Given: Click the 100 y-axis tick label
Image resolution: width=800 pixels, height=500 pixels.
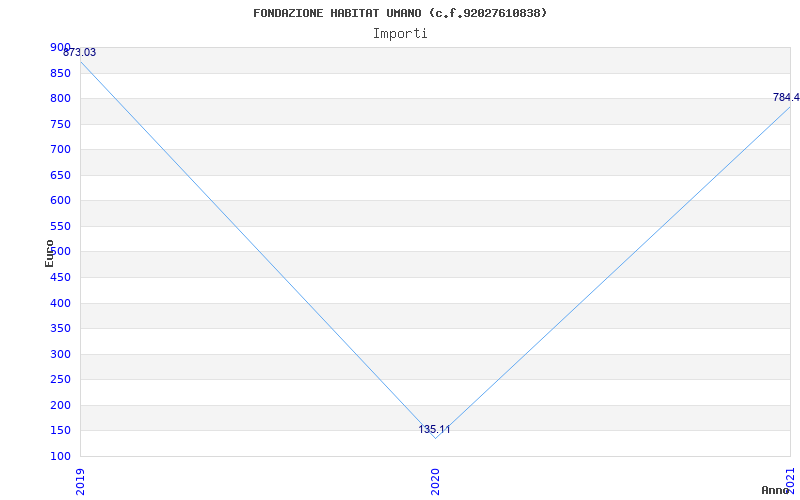Looking at the screenshot, I should point(60,457).
